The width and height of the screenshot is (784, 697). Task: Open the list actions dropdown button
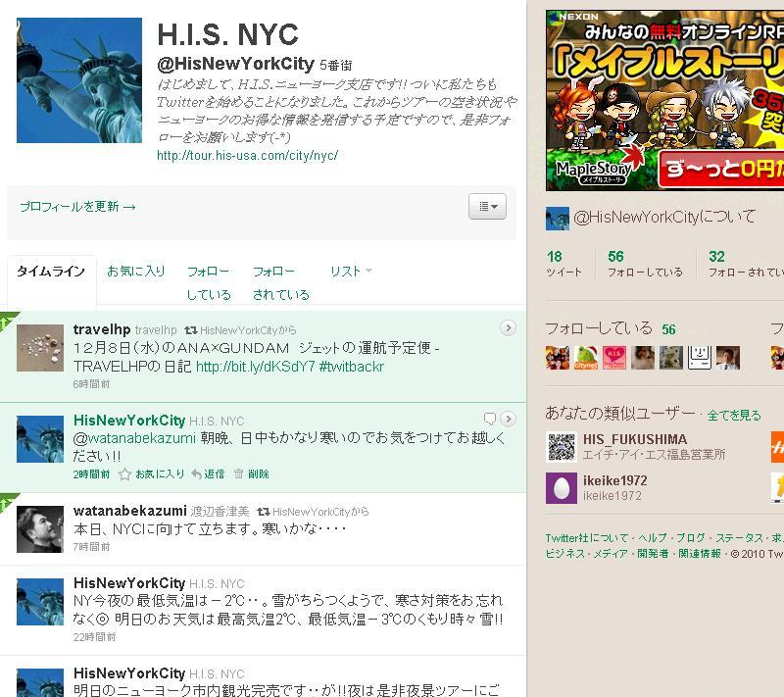(487, 206)
